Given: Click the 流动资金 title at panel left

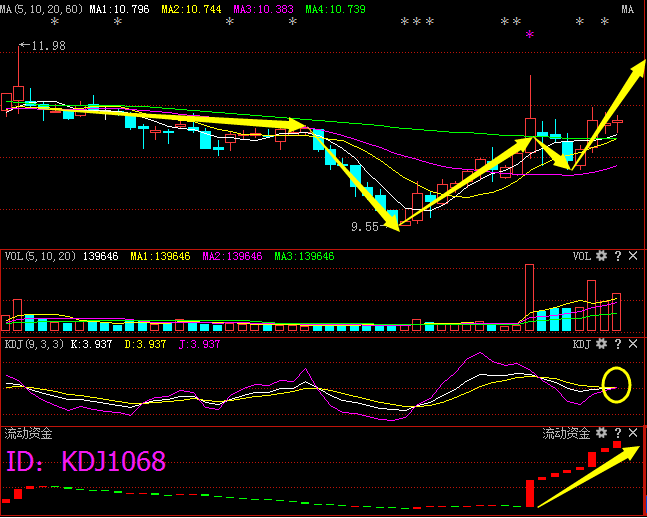Looking at the screenshot, I should pos(28,433).
